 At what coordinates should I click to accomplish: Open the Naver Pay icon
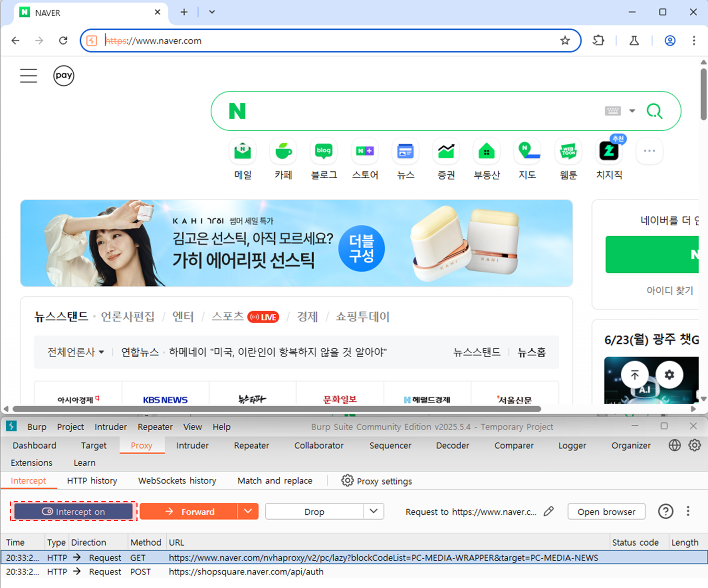click(x=64, y=76)
